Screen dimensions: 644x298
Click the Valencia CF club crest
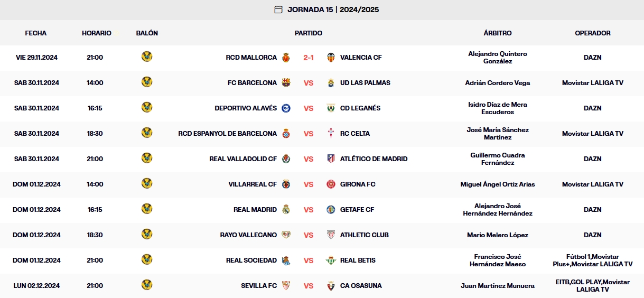(x=331, y=58)
